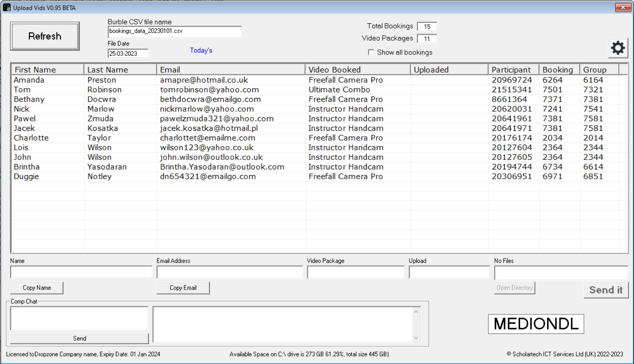Focus the File Date input field
The width and height of the screenshot is (634, 364).
point(128,54)
